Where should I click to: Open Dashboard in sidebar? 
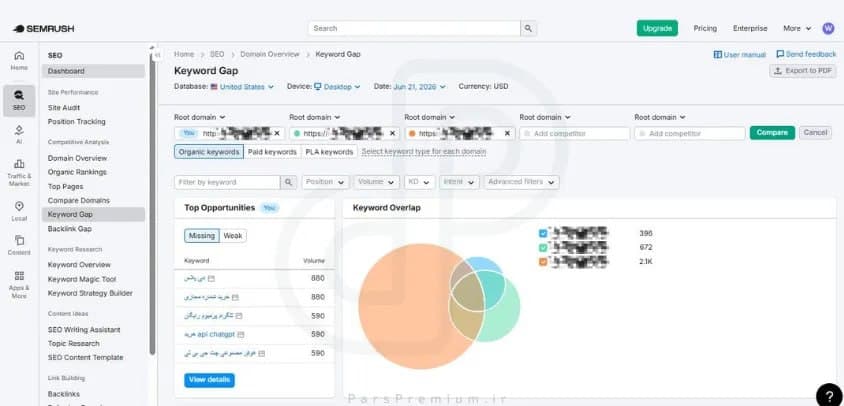click(94, 71)
